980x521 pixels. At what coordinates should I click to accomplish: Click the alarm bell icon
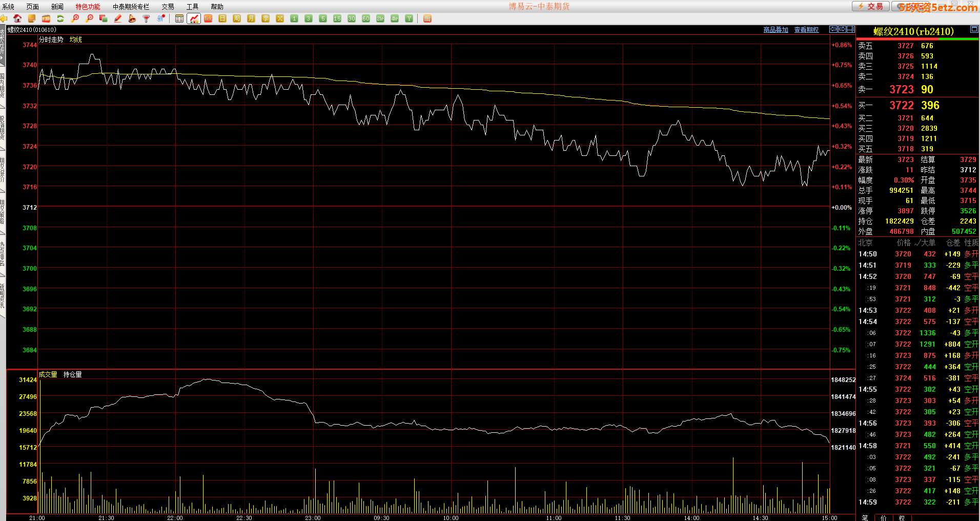[132, 18]
